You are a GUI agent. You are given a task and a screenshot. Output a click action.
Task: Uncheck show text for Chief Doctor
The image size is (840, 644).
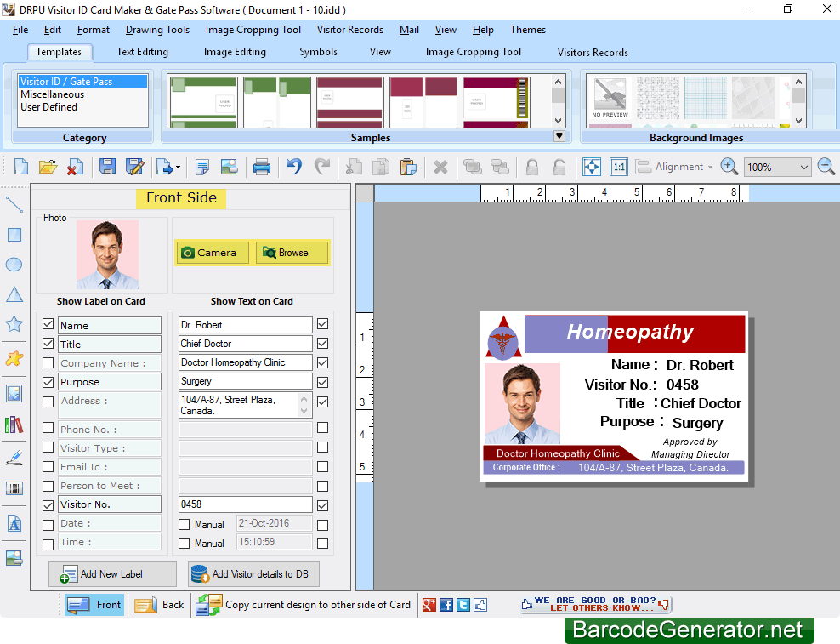[322, 343]
